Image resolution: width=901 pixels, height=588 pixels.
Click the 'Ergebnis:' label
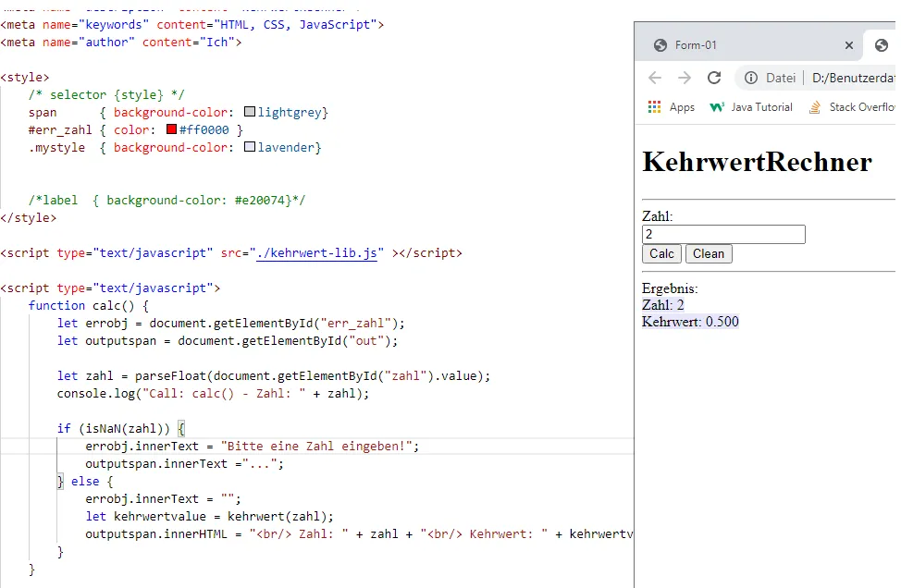(x=670, y=288)
